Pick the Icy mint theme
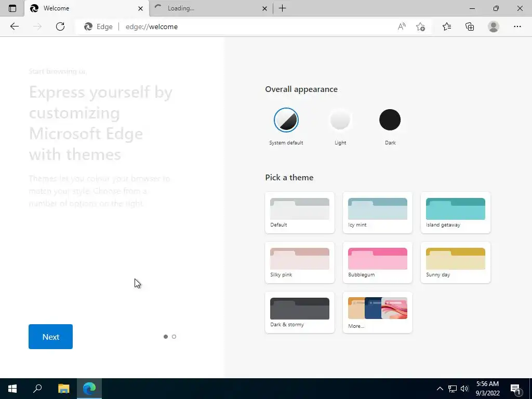This screenshot has width=532, height=399. [378, 212]
